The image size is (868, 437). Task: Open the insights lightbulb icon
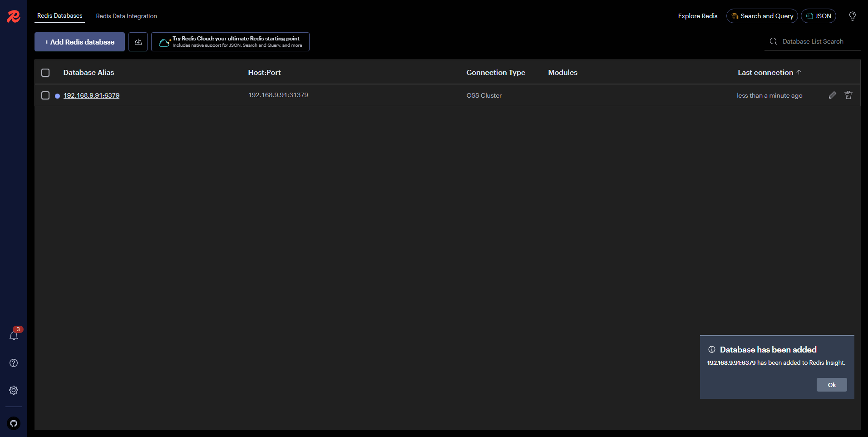[x=853, y=16]
